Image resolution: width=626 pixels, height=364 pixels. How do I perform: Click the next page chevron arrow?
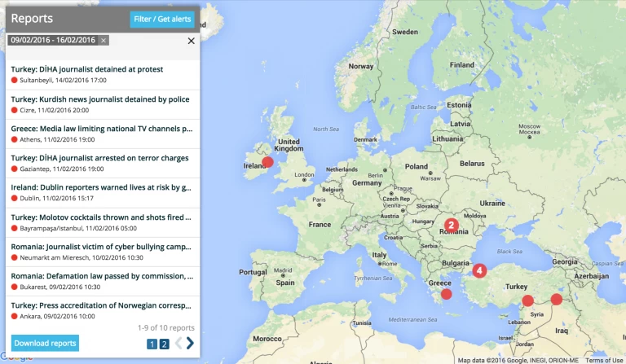(x=190, y=344)
